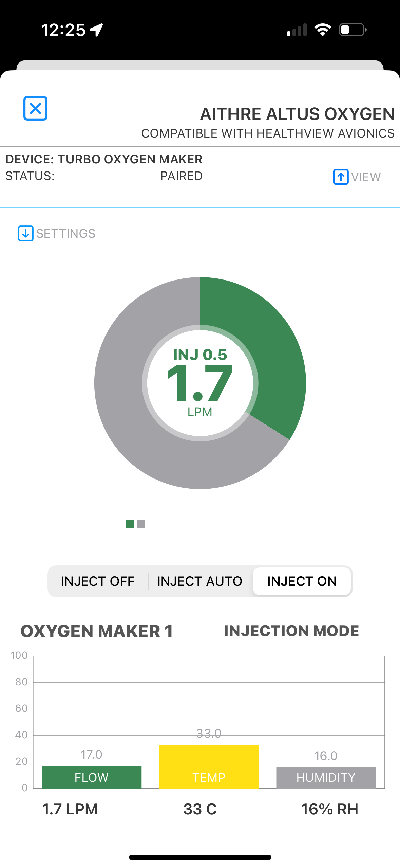The image size is (400, 868).
Task: Switch injection to INJECT OFF
Action: pos(98,581)
